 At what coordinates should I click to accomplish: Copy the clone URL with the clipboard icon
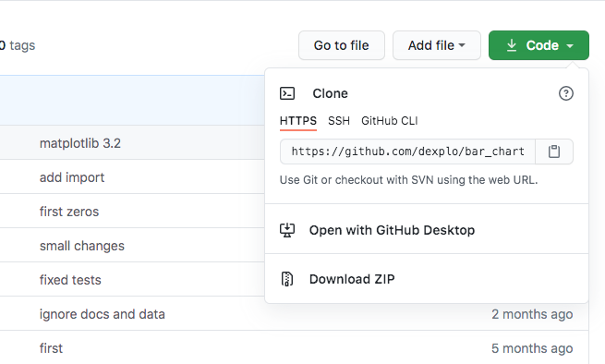click(554, 152)
